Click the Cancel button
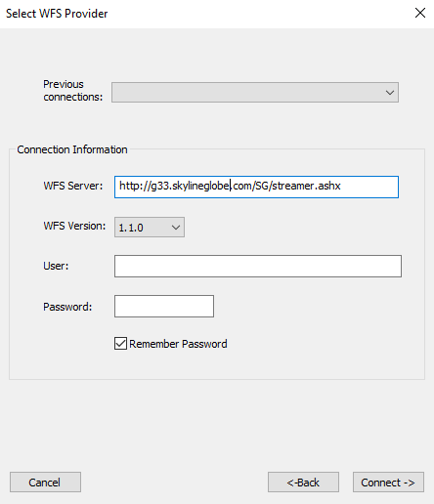Screen dimensions: 434x504 click(45, 483)
